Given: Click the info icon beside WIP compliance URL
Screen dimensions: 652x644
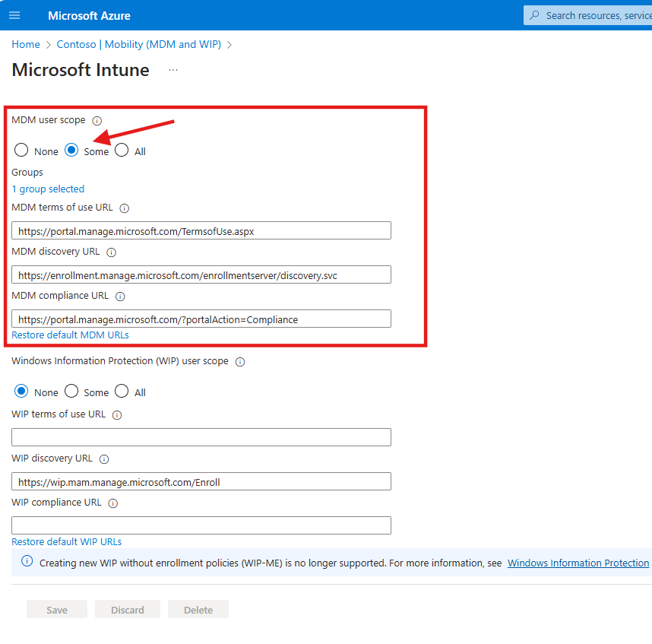Looking at the screenshot, I should pos(113,503).
